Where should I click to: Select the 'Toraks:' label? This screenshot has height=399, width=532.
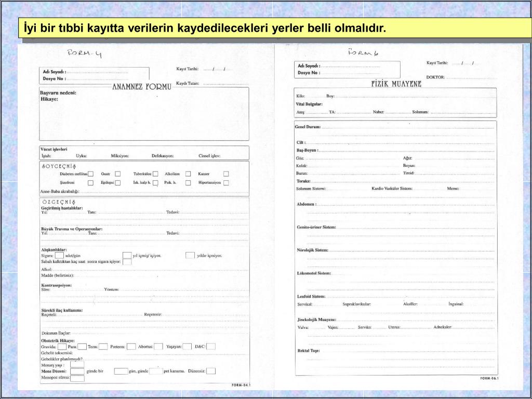tap(303, 181)
